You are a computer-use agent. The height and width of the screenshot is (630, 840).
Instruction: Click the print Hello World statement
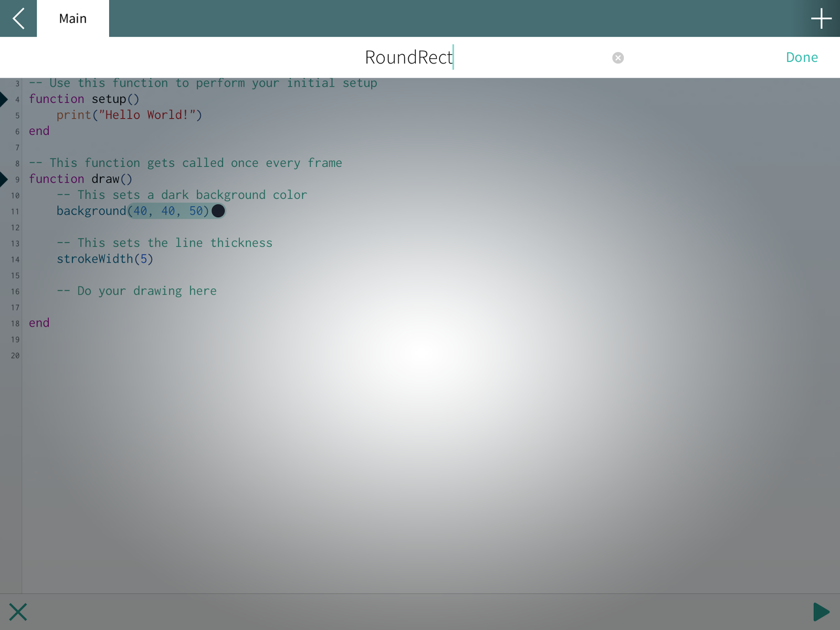[131, 115]
